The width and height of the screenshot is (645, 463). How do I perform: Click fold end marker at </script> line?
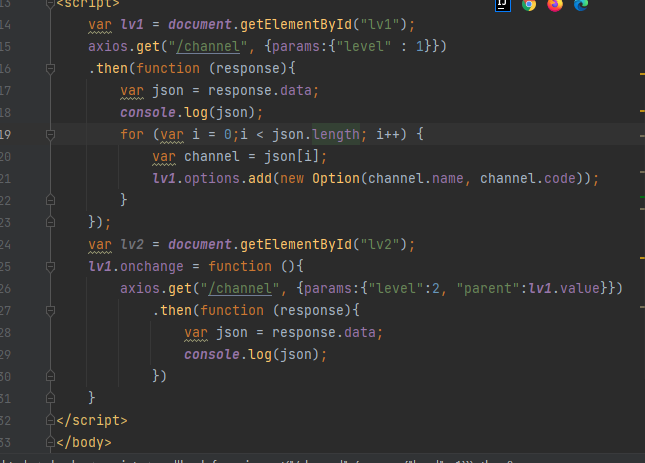pos(48,420)
